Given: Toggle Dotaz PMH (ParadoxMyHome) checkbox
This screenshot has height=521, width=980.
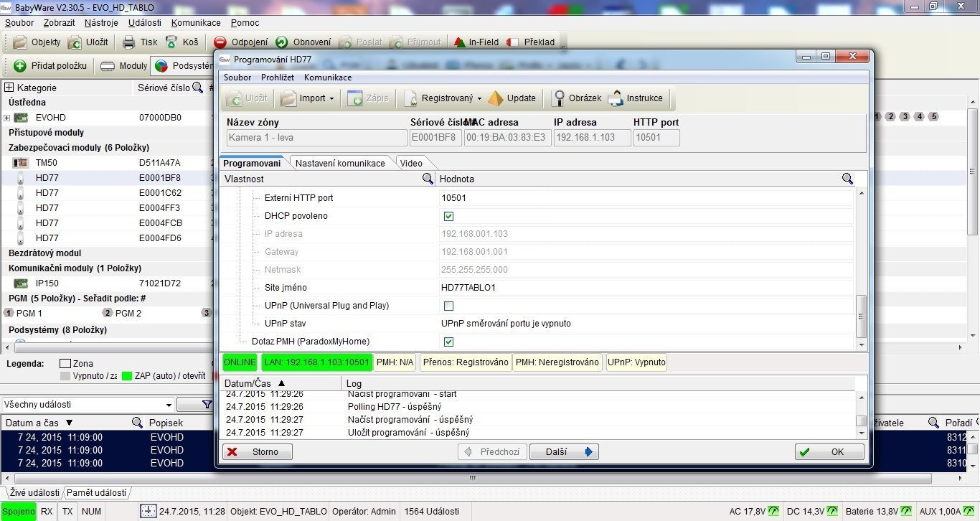Looking at the screenshot, I should (x=449, y=342).
